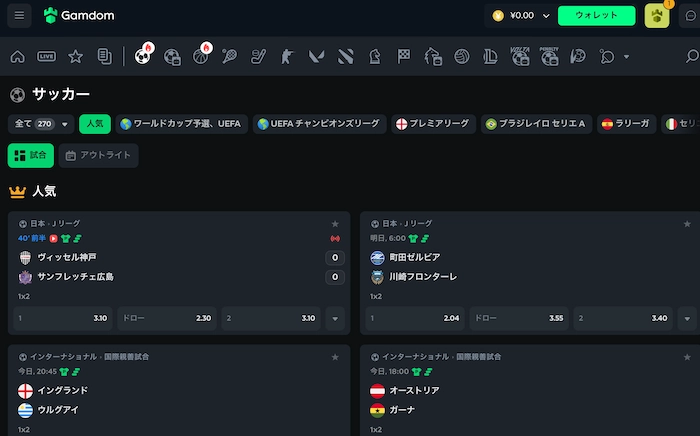Open the LIVE matches icon
700x436 pixels.
[x=46, y=57]
